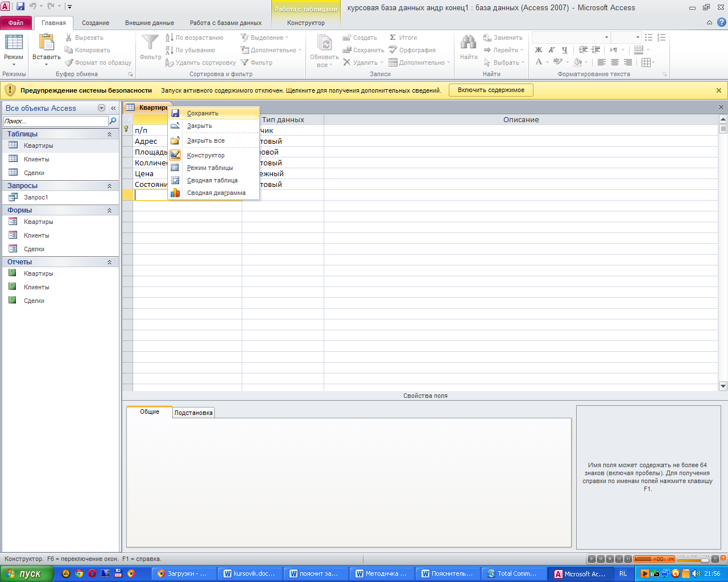The height and width of the screenshot is (582, 728).
Task: Align text right in ribbon
Action: (x=628, y=63)
